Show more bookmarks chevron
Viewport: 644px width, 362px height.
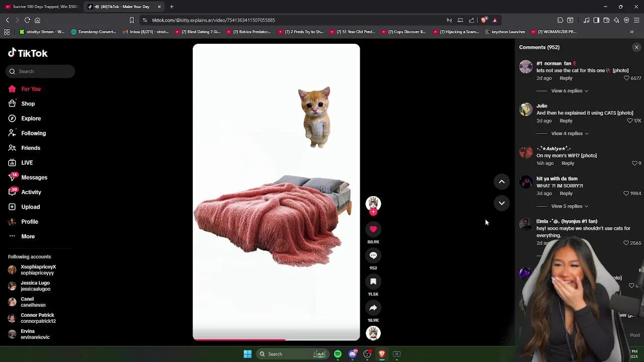(632, 32)
